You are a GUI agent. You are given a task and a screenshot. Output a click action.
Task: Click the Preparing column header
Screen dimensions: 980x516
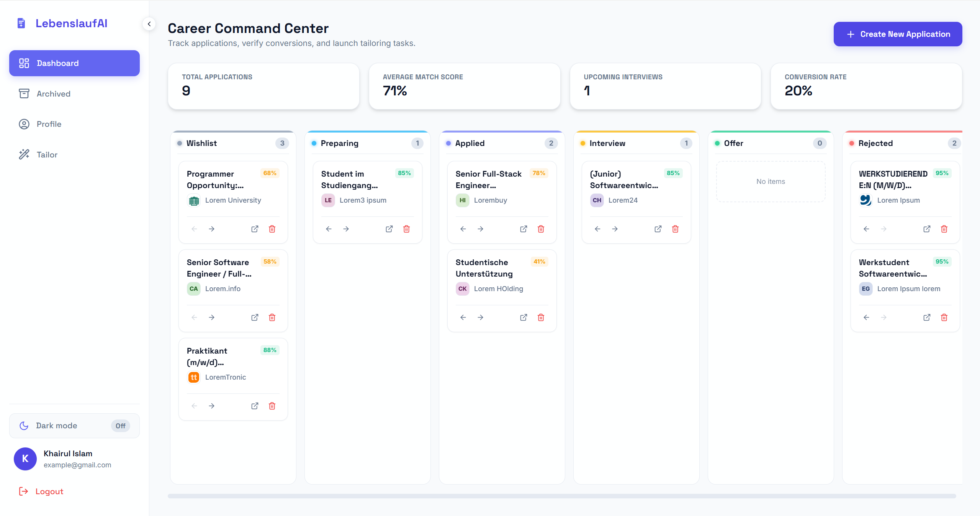coord(367,143)
